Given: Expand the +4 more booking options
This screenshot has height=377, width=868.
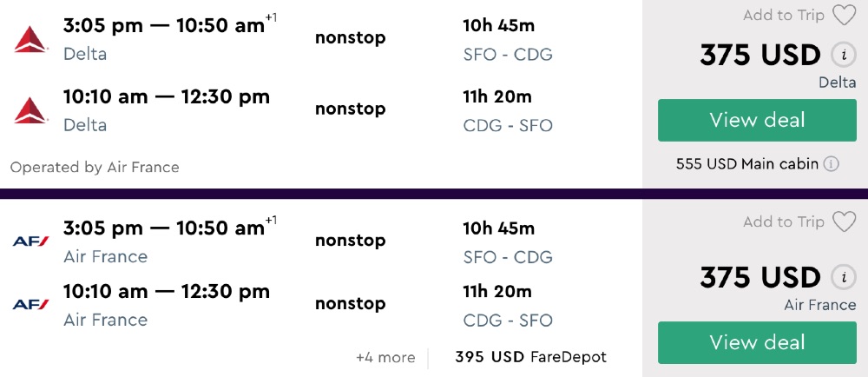Looking at the screenshot, I should (385, 357).
